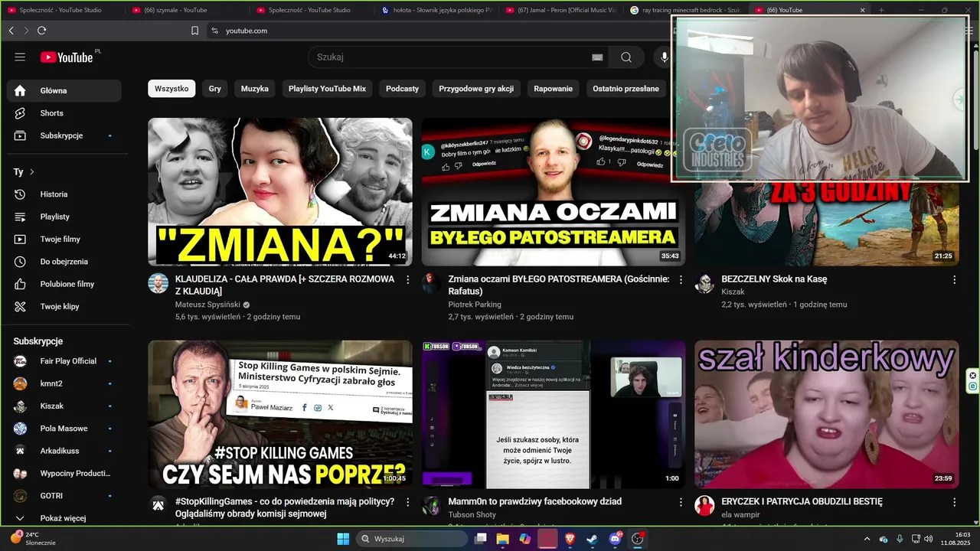Open Tubson Shoty channel avatar

coord(431,506)
